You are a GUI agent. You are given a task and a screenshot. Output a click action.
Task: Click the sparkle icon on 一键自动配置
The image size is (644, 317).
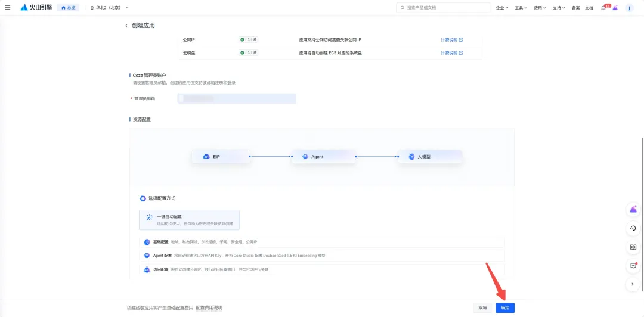(x=150, y=217)
